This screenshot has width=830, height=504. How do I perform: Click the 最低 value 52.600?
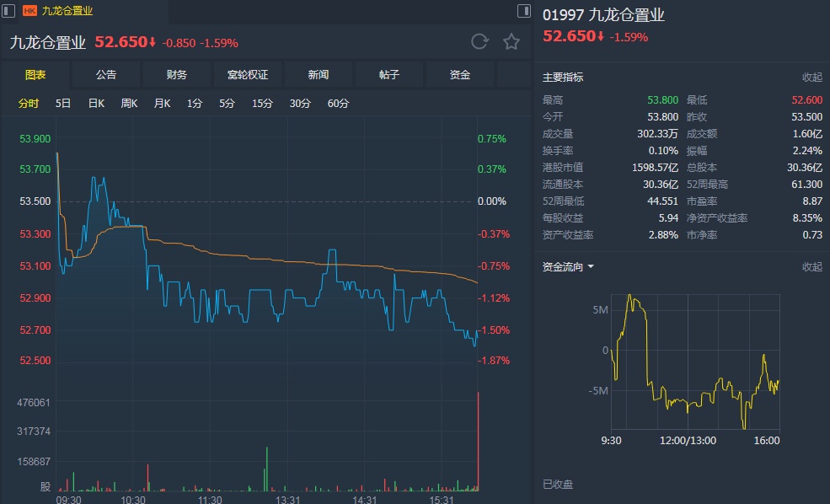[807, 100]
